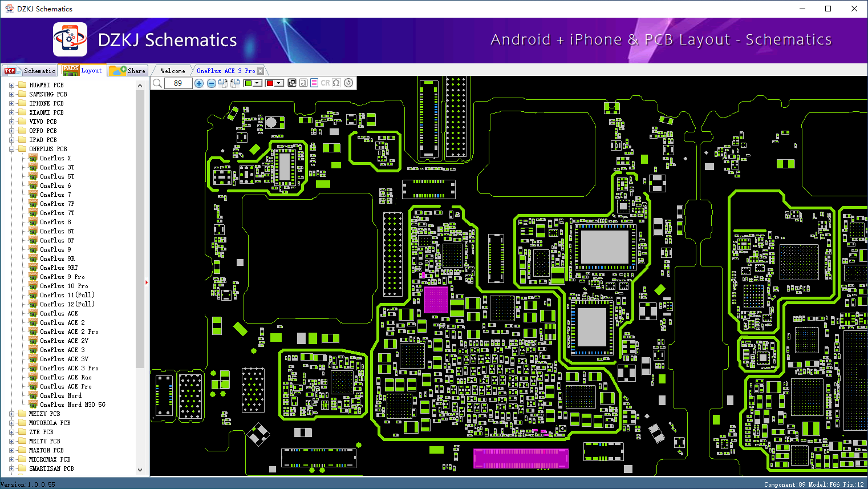
Task: Expand the VIVO PCB tree node
Action: pyautogui.click(x=11, y=122)
